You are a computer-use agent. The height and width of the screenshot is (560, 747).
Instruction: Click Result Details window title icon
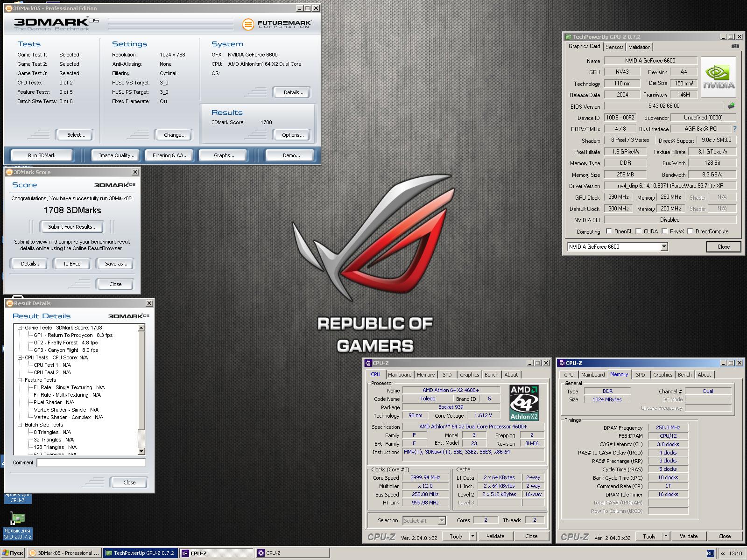(9, 303)
